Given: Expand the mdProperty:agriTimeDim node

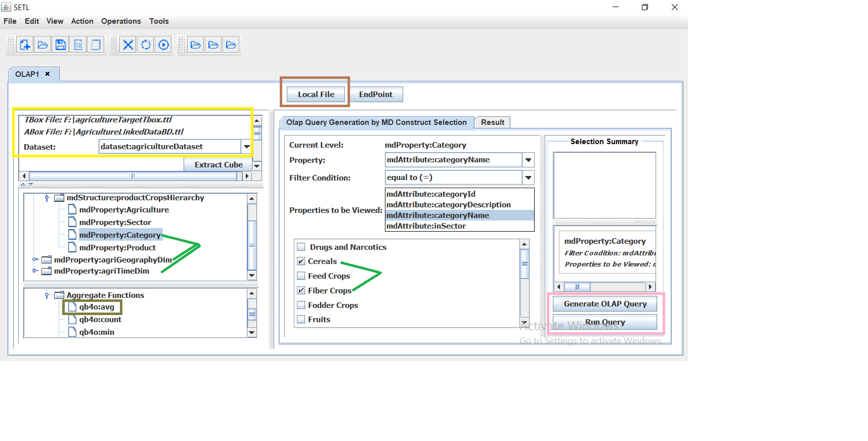Looking at the screenshot, I should coord(35,271).
